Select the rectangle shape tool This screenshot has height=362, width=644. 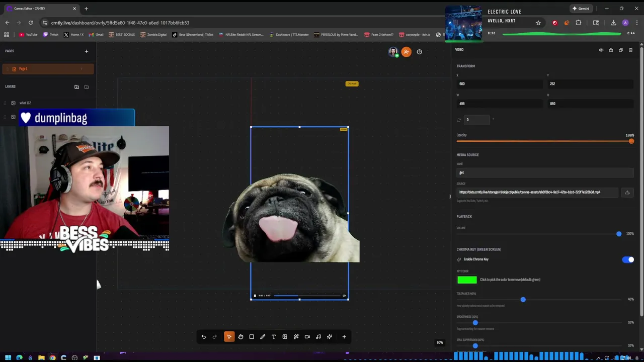252,337
